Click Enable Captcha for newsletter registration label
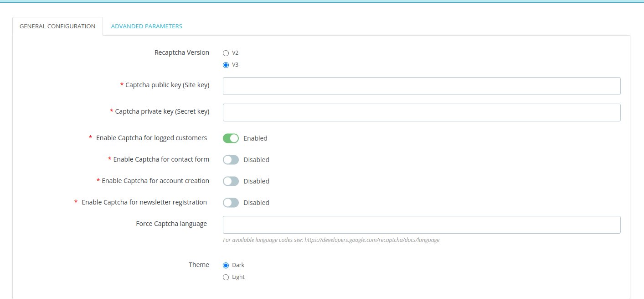 pos(144,202)
